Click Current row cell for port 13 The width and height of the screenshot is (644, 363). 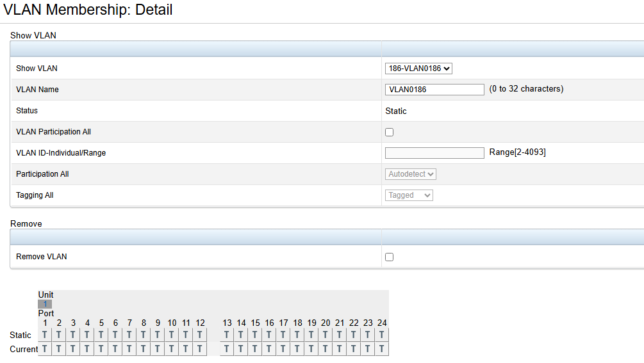coord(227,349)
